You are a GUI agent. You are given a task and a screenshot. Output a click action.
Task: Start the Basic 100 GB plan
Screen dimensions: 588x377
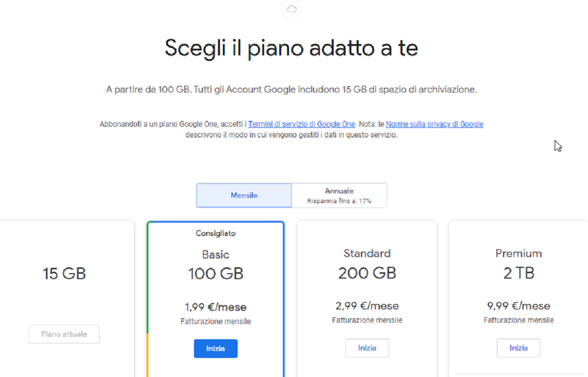[216, 349]
